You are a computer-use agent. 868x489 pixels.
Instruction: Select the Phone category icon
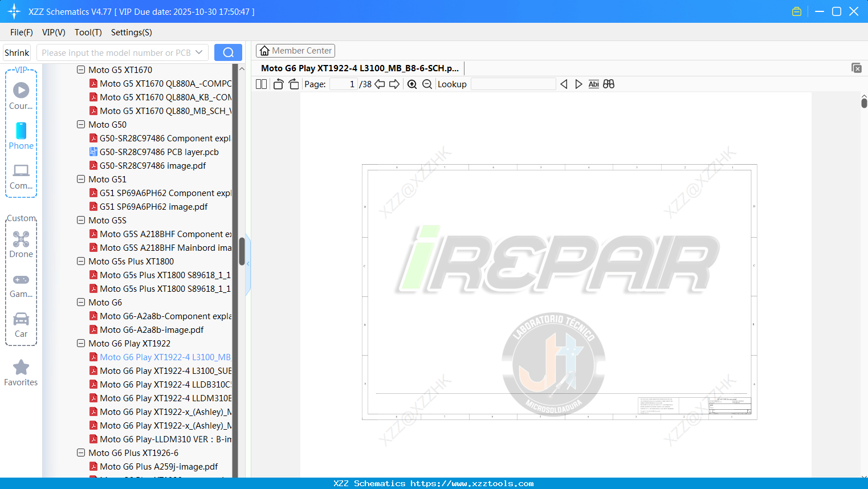coord(21,136)
